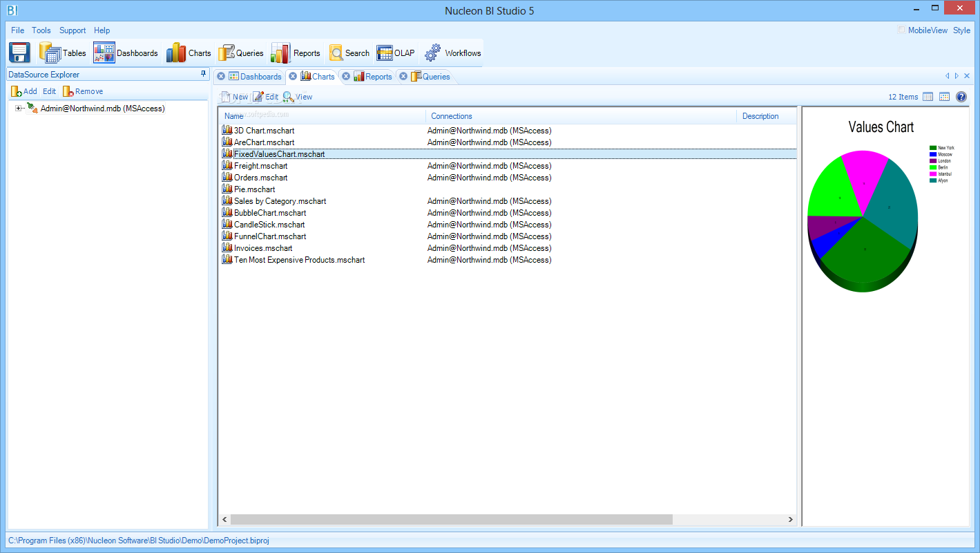Viewport: 980px width, 553px height.
Task: Pin the DataSource Explorer panel
Action: coord(203,74)
